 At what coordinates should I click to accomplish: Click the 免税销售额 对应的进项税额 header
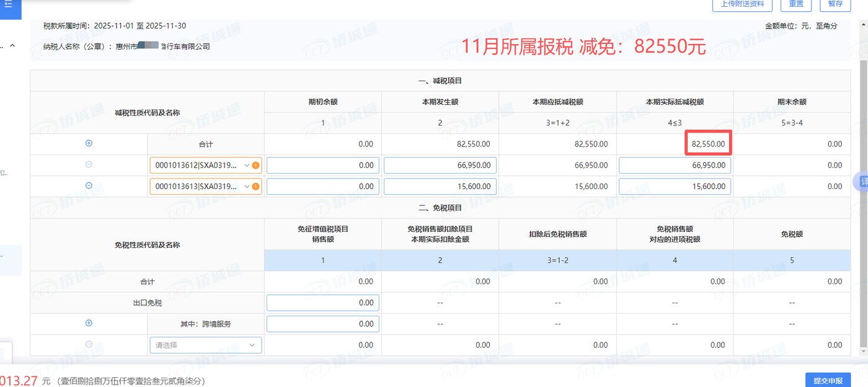675,234
